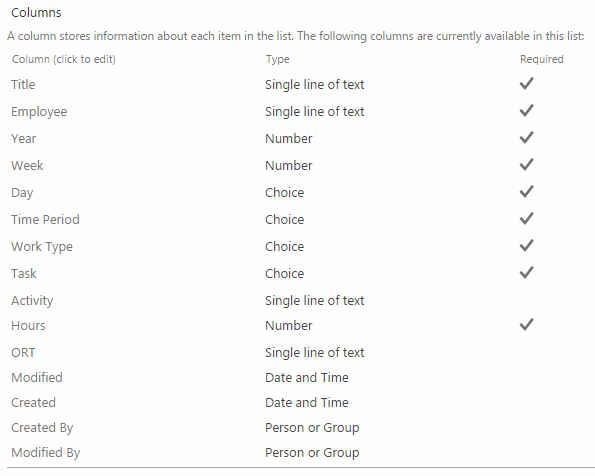Viewport: 595px width, 476px height.
Task: Open the Task column settings
Action: (24, 273)
